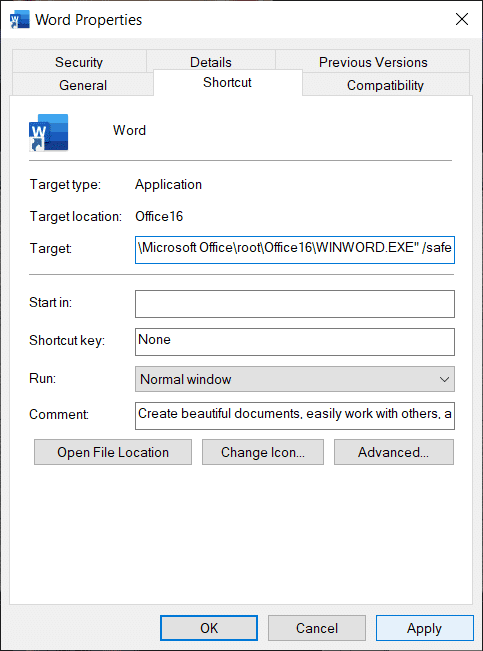Confirm with the OK button
This screenshot has height=651, width=483.
(209, 628)
